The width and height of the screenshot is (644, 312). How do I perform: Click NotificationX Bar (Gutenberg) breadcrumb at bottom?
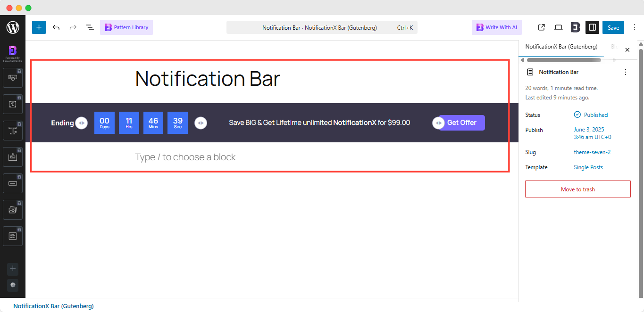[x=53, y=306]
